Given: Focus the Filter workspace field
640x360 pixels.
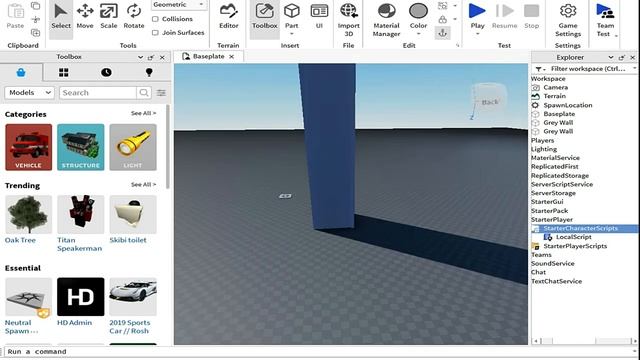Looking at the screenshot, I should [x=588, y=69].
